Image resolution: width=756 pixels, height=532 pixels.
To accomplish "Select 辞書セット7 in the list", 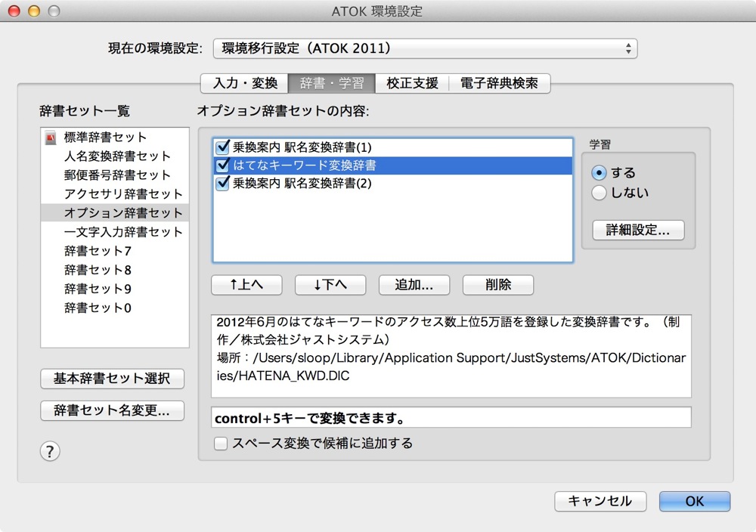I will pyautogui.click(x=115, y=251).
